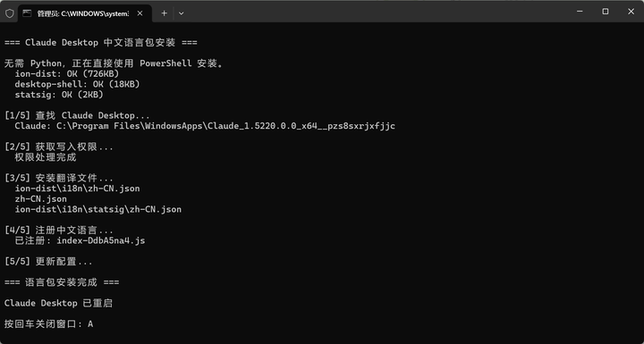Close the current terminal tab
Viewport: 644px width, 344px height.
pyautogui.click(x=140, y=13)
